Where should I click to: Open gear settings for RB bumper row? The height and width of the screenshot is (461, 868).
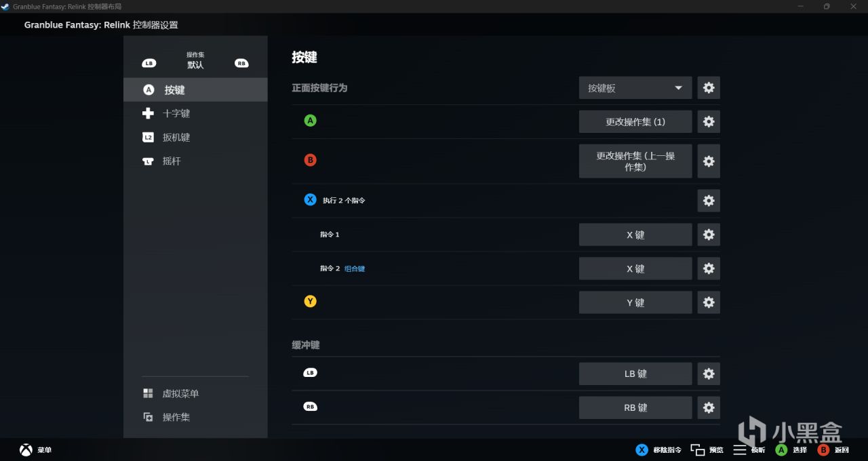click(709, 407)
